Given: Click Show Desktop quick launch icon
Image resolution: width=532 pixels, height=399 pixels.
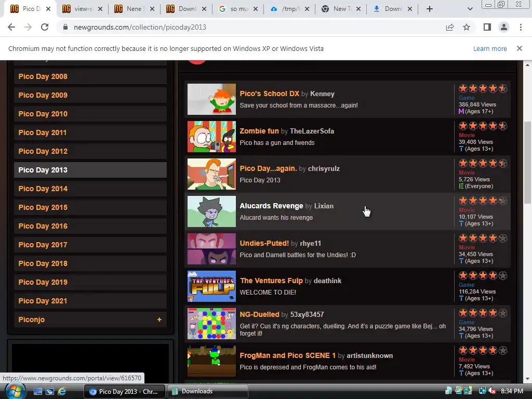Looking at the screenshot, I should [x=37, y=391].
